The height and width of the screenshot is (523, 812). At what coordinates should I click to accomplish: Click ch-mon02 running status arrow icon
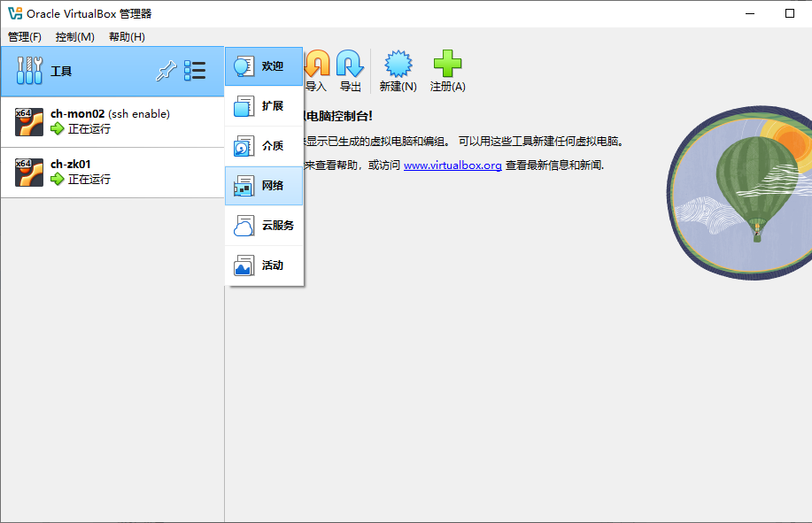coord(57,129)
